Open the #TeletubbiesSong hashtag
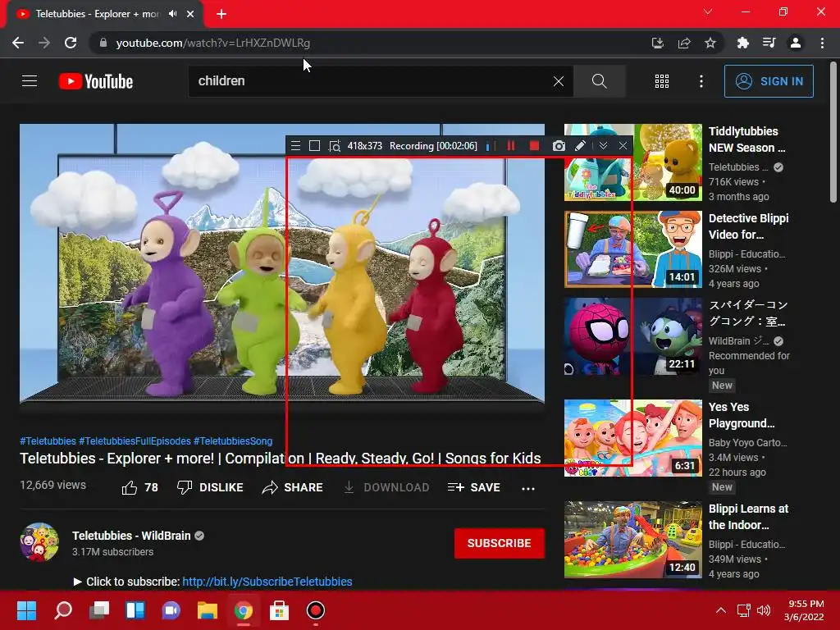 [x=233, y=441]
